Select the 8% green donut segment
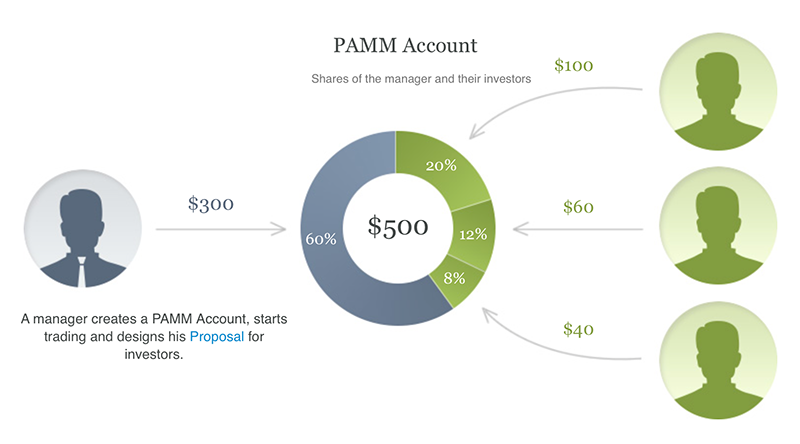This screenshot has width=800, height=444. tap(456, 279)
